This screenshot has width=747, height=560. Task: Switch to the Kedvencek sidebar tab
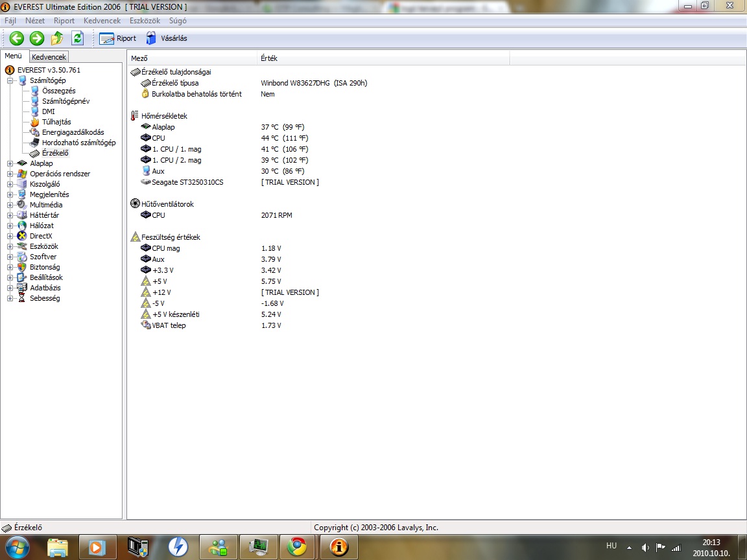tap(49, 56)
